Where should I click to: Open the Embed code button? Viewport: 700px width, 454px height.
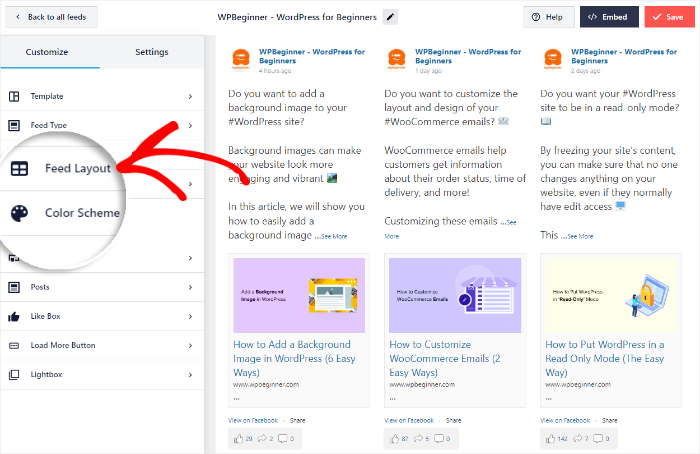[x=609, y=17]
